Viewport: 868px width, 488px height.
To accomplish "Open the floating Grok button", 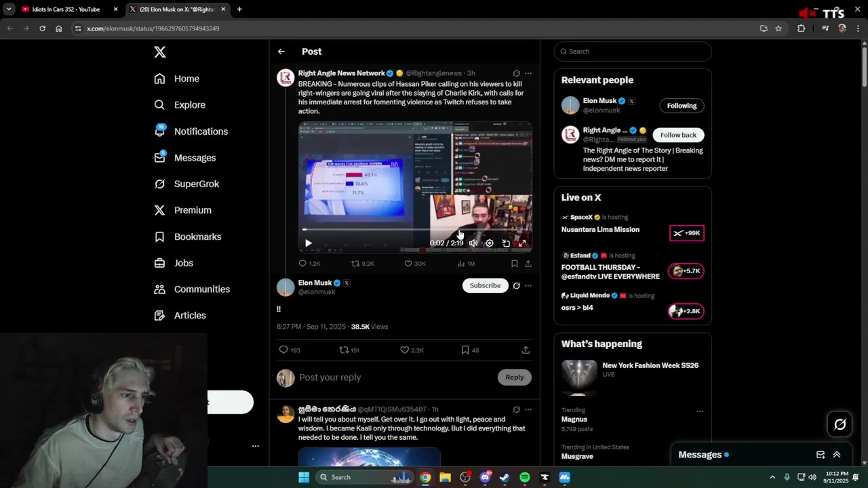I will [x=840, y=424].
